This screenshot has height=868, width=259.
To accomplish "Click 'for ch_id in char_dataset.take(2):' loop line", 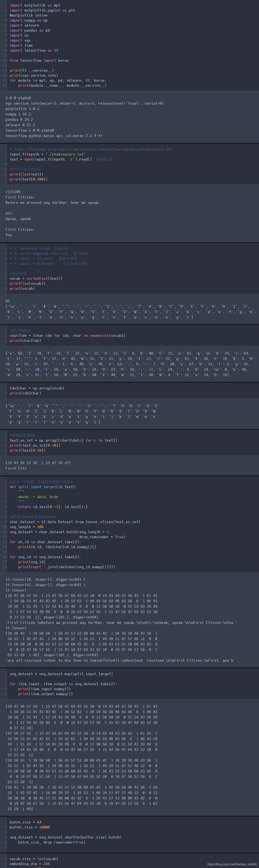I will point(46,542).
